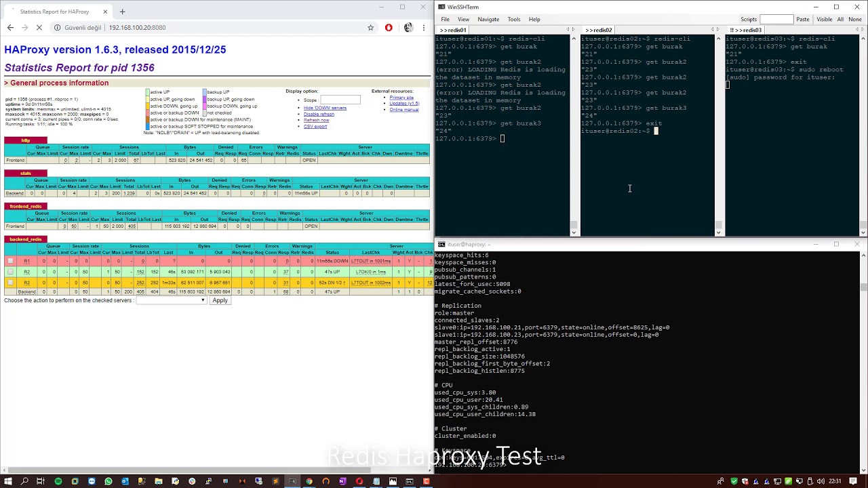Click the CSV export link
This screenshot has width=868, height=488.
click(x=315, y=126)
